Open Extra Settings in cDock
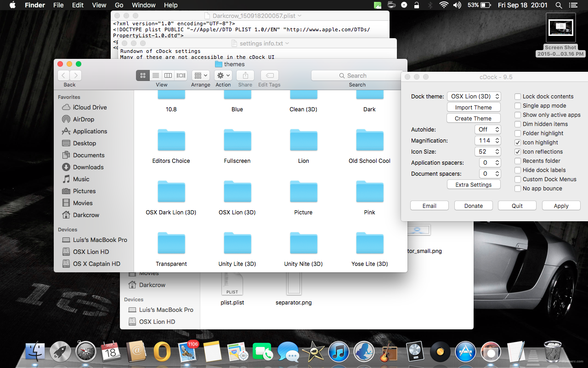This screenshot has width=588, height=368. click(474, 185)
